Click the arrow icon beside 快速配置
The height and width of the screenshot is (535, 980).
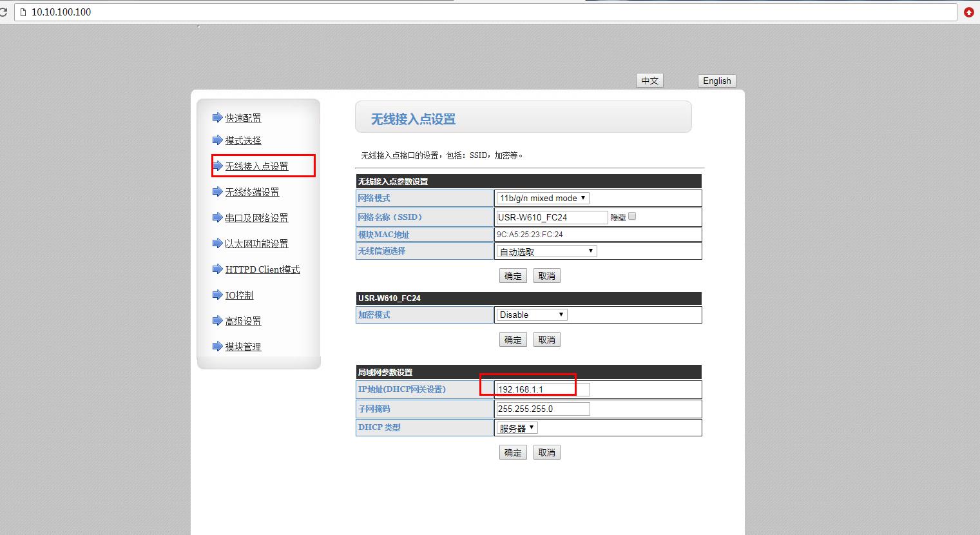pyautogui.click(x=217, y=117)
